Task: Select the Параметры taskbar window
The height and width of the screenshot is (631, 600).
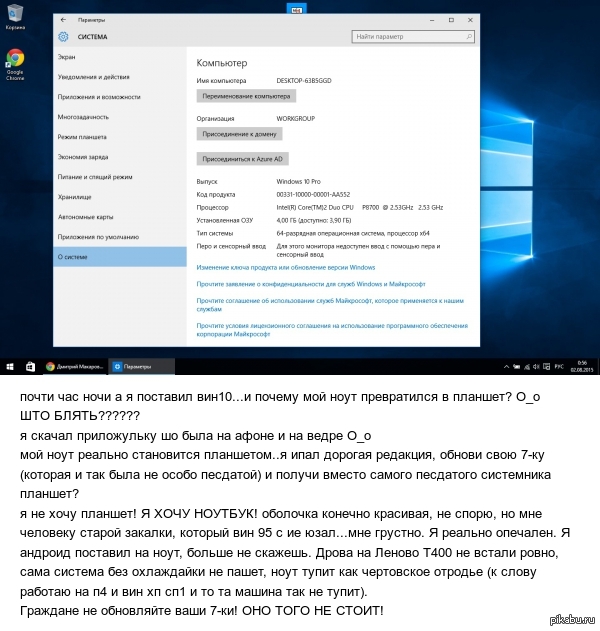Action: coord(142,367)
